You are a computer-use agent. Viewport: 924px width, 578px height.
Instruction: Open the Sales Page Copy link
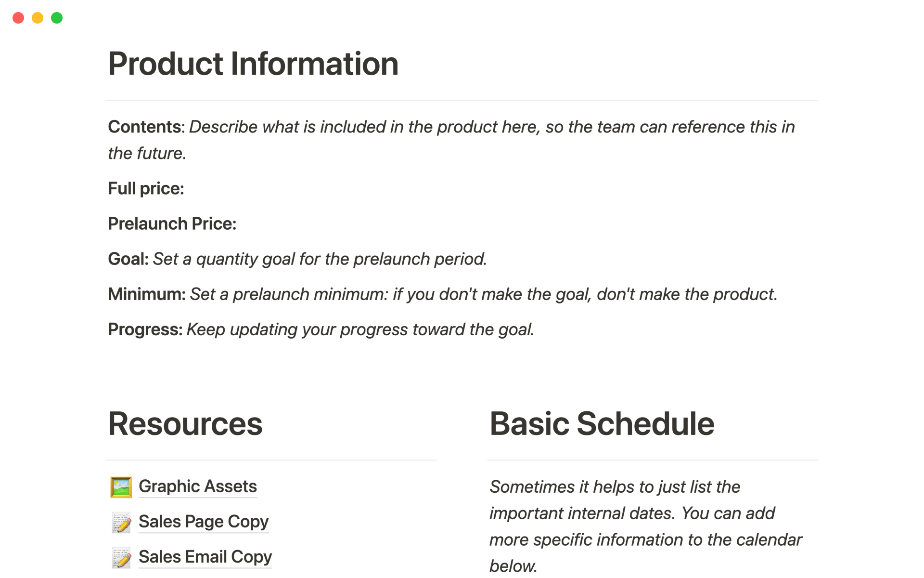pyautogui.click(x=203, y=522)
